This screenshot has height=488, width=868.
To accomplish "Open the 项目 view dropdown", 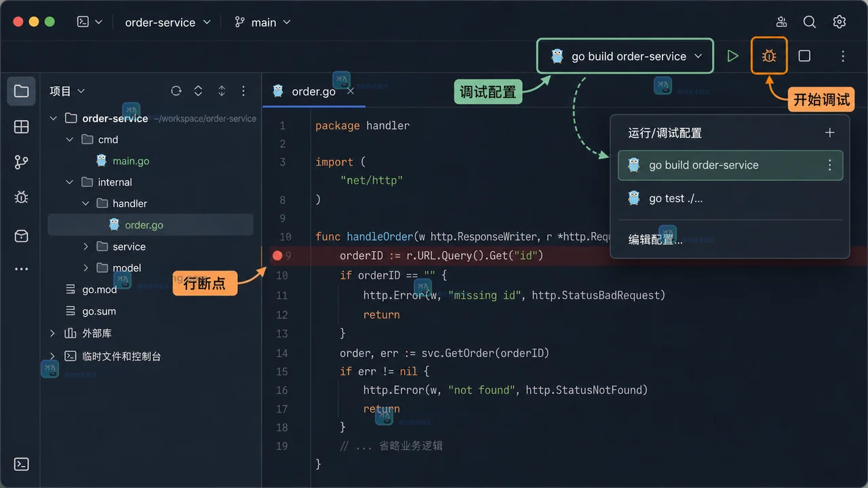I will (67, 91).
